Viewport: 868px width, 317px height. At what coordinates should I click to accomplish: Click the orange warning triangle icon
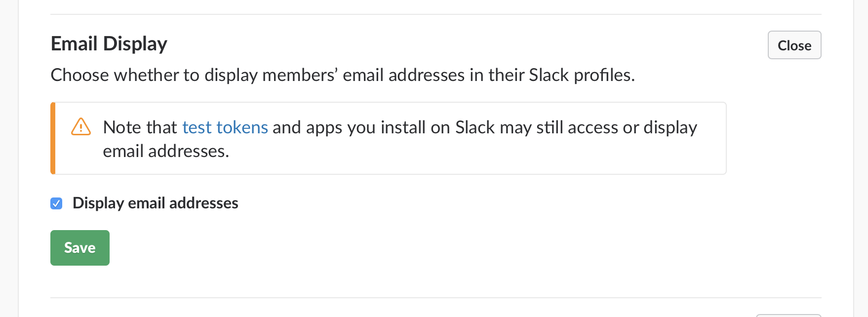(81, 127)
